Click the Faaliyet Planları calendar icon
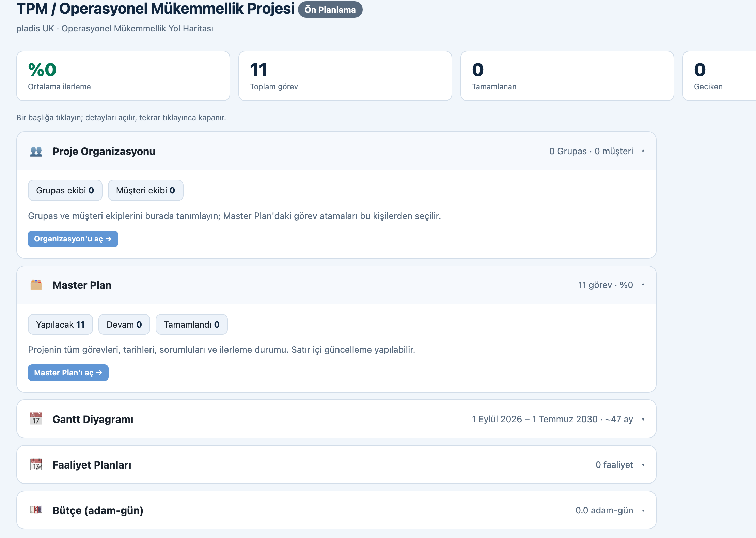This screenshot has width=756, height=538. [x=36, y=464]
